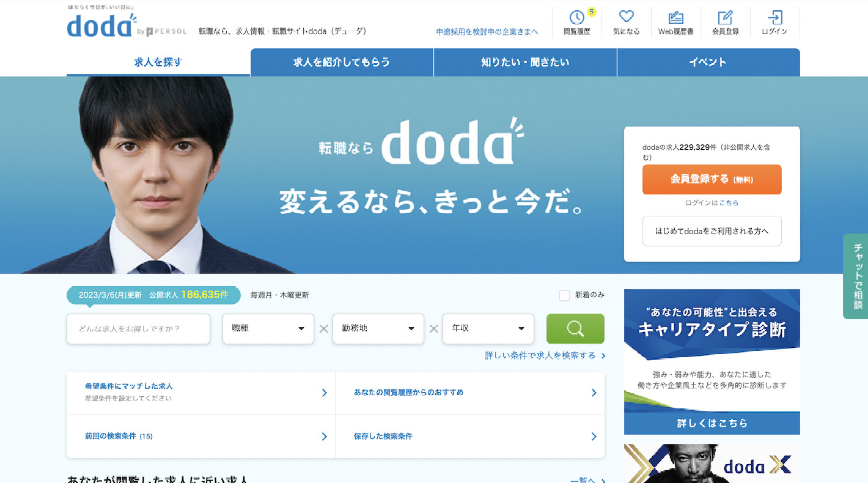Open 希望条件にマッチした求人 link
The height and width of the screenshot is (483, 868).
[x=129, y=386]
